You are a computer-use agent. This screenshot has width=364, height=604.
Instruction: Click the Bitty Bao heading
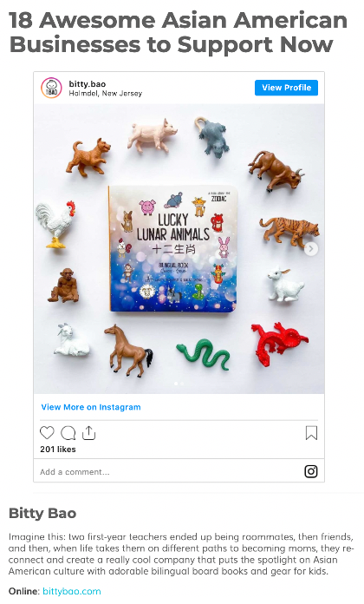point(42,513)
